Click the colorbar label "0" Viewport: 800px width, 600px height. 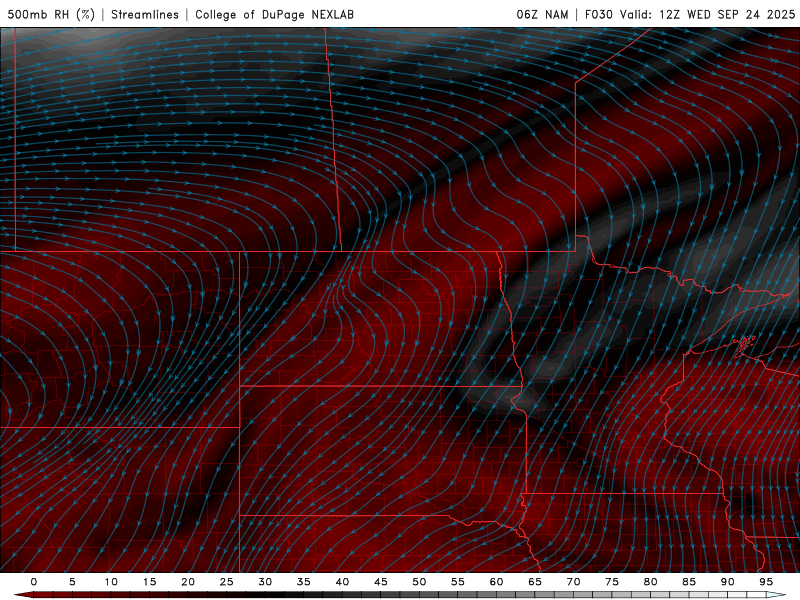tap(34, 582)
